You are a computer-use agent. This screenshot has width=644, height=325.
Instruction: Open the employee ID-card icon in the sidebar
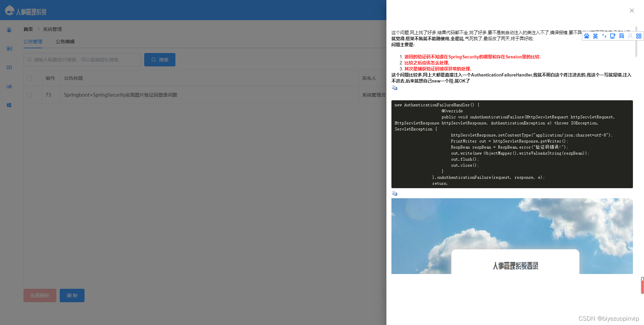click(9, 49)
